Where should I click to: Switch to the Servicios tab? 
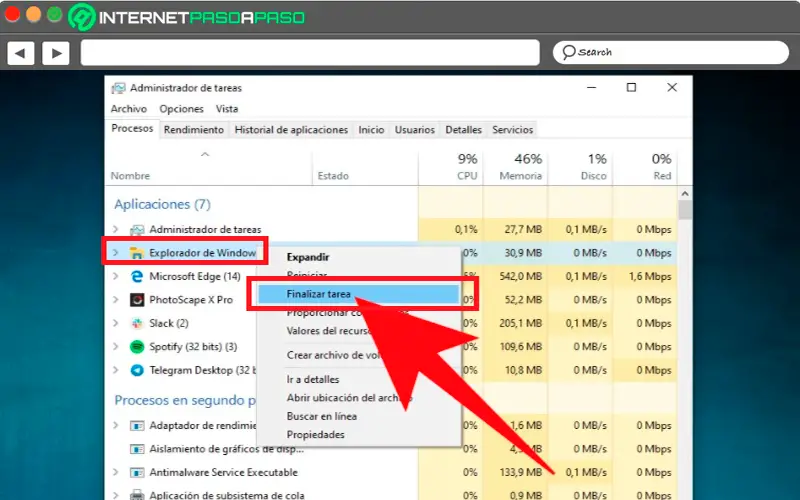(x=512, y=130)
